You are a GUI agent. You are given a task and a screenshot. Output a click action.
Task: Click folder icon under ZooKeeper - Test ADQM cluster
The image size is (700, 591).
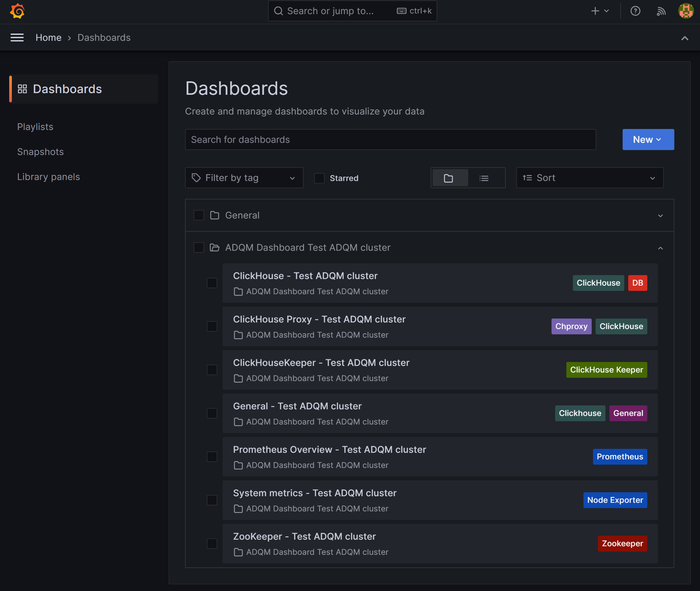click(x=238, y=552)
